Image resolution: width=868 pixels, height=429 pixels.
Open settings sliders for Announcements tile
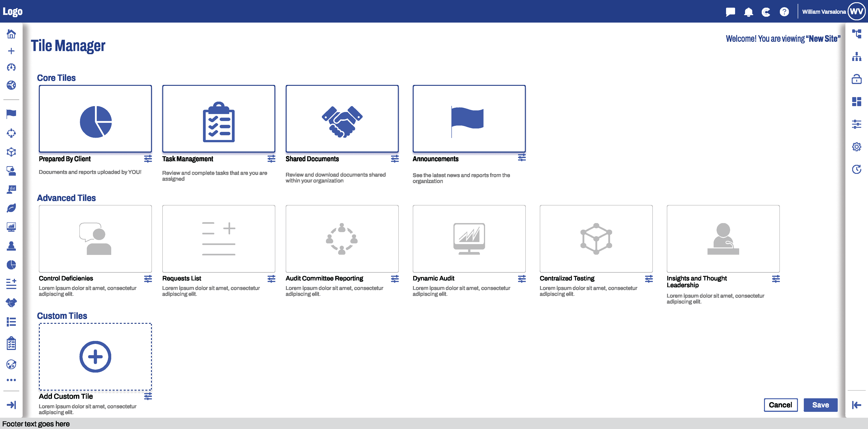[522, 157]
